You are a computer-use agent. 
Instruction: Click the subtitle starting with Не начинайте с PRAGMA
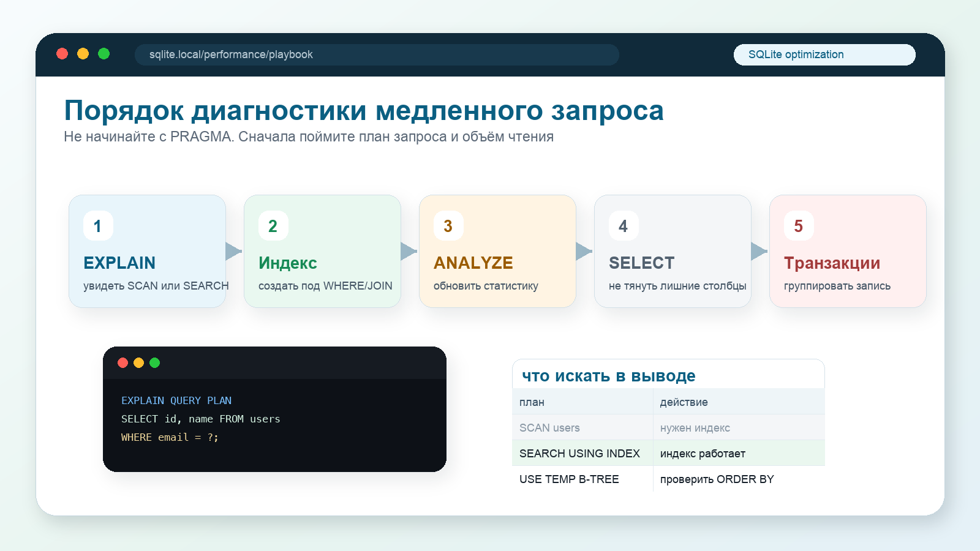(309, 137)
